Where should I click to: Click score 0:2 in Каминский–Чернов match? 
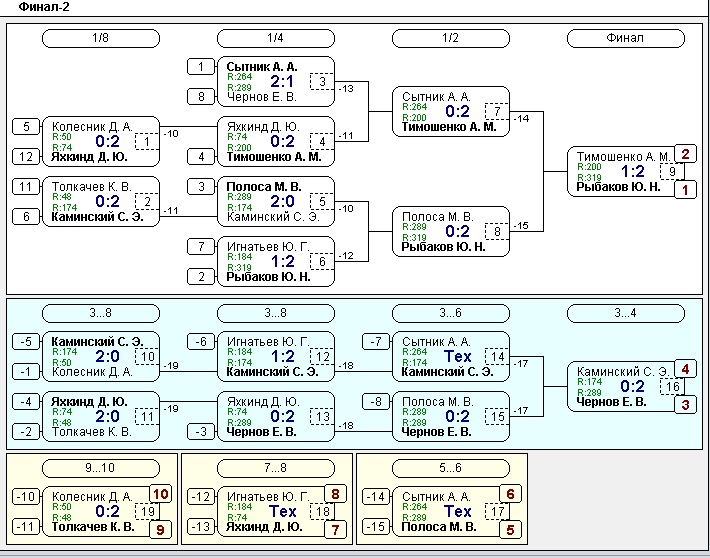click(x=633, y=387)
